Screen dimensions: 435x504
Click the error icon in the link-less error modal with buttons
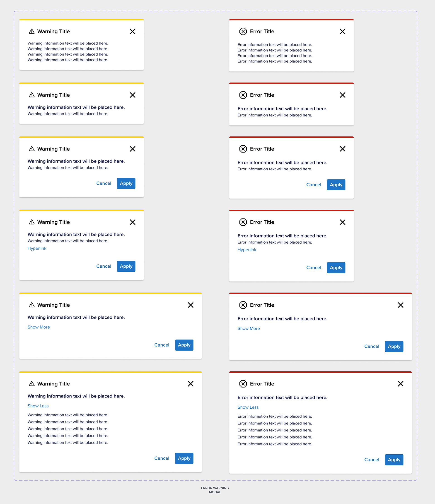243,149
